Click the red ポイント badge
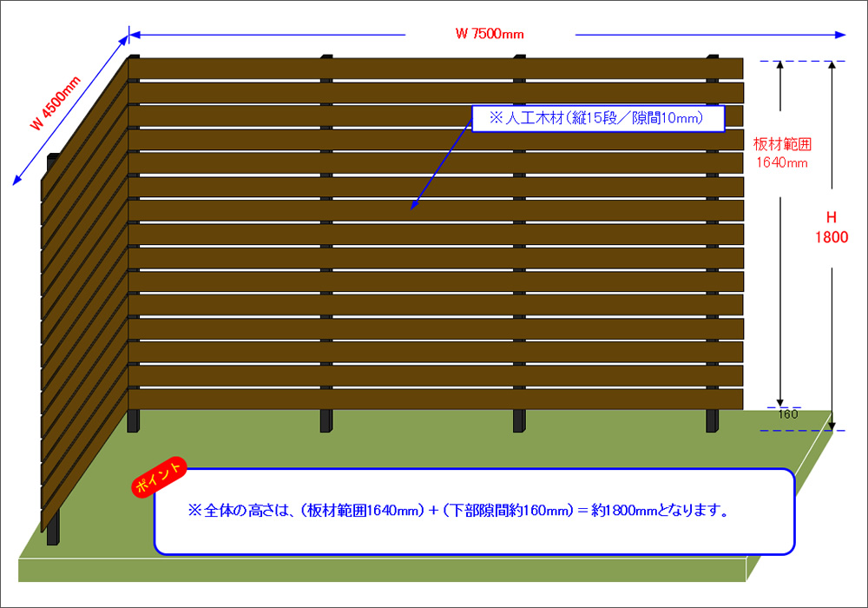Viewport: 868px width, 608px height. point(159,477)
